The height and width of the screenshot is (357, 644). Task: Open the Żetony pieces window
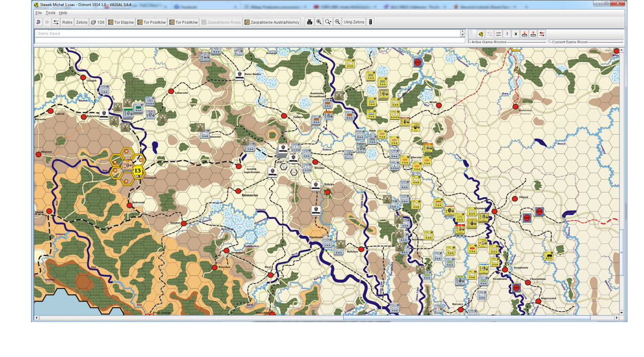coord(82,22)
